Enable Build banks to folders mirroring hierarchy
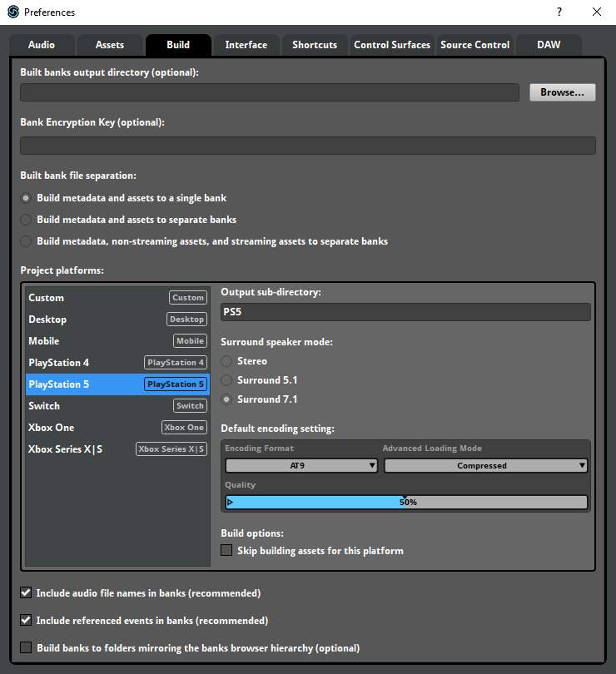 pyautogui.click(x=25, y=647)
